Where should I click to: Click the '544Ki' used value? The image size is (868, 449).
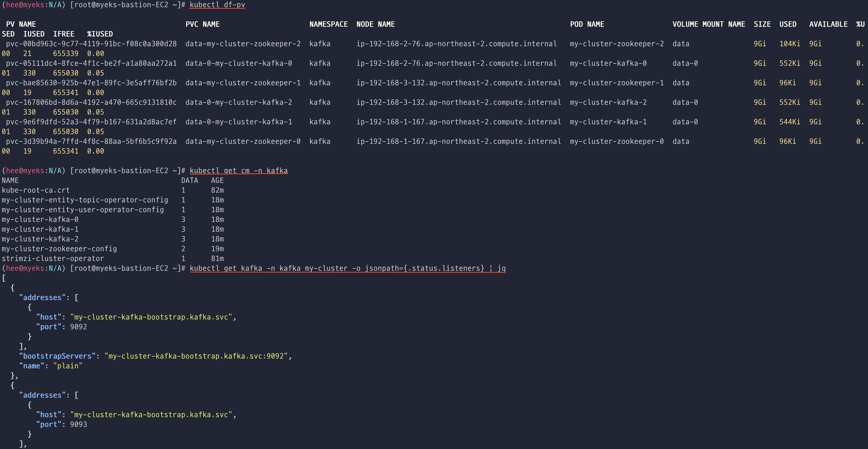[x=790, y=122]
